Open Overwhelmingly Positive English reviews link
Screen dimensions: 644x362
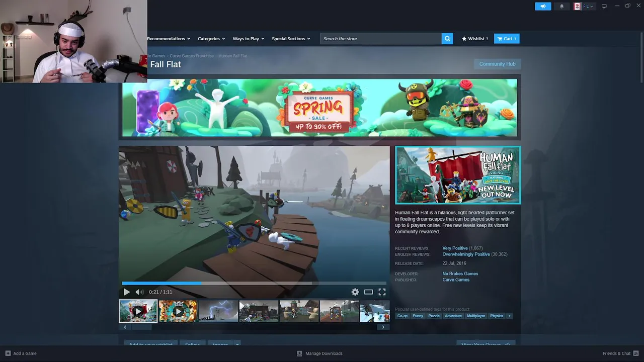[x=466, y=254]
